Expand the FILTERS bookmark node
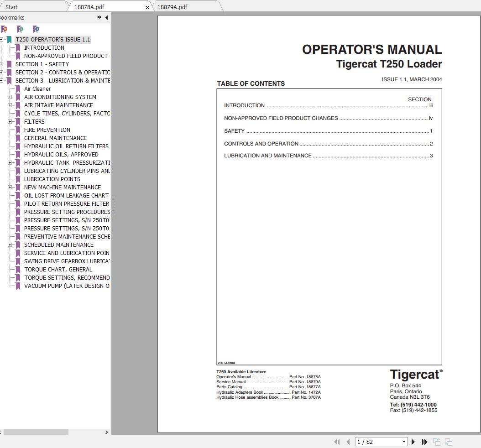 click(10, 121)
